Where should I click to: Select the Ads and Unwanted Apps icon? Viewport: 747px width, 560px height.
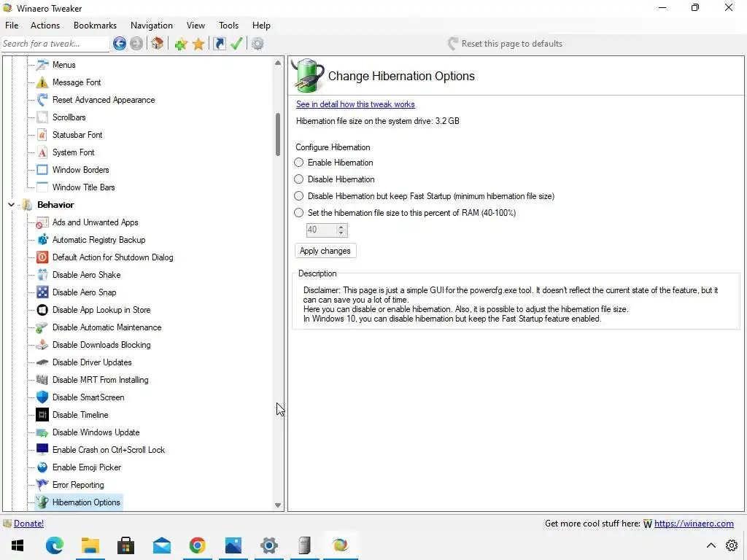pyautogui.click(x=42, y=222)
